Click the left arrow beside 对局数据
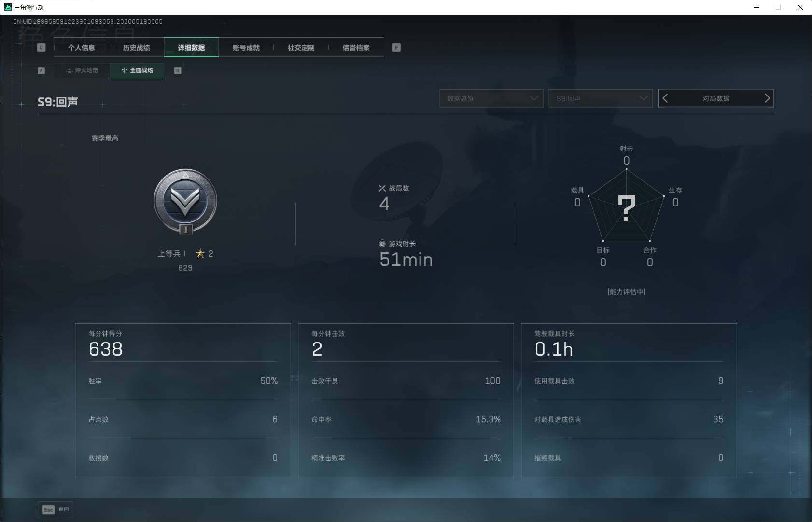The width and height of the screenshot is (812, 522). 665,98
